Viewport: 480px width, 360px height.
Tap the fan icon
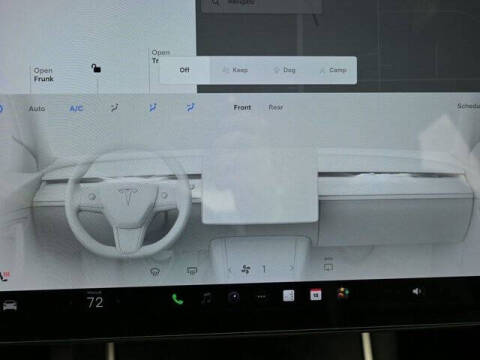[246, 269]
